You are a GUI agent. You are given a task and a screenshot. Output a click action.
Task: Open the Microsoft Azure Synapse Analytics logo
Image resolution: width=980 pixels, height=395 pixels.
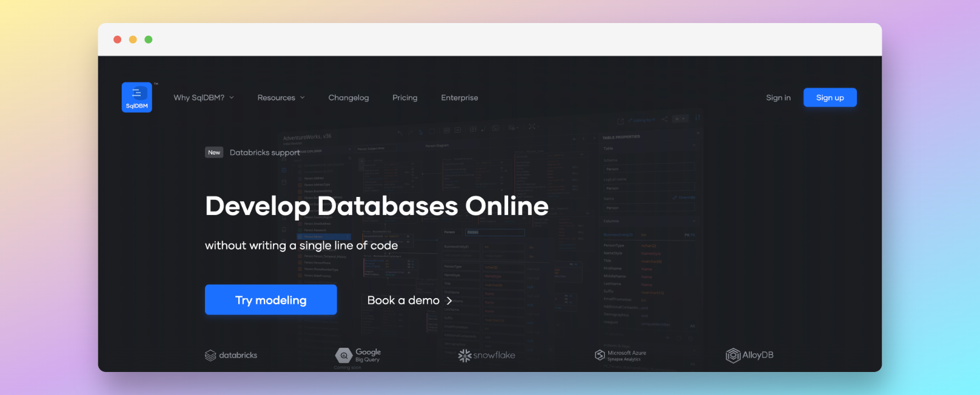pyautogui.click(x=620, y=356)
